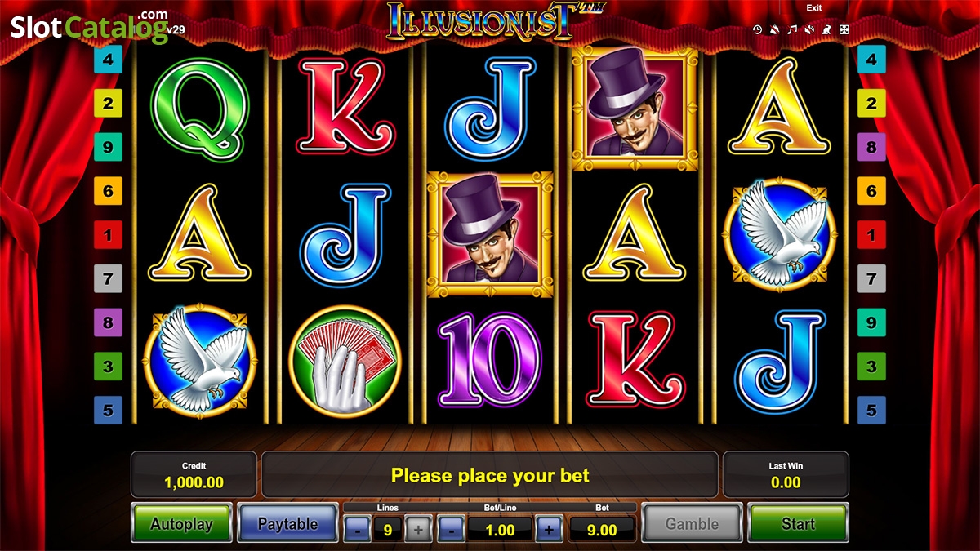Click Exit at the top
The image size is (980, 551).
click(814, 7)
